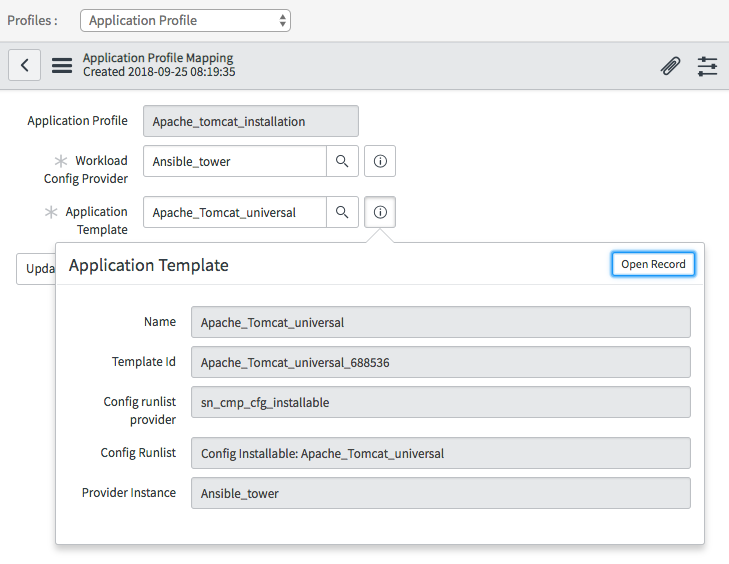The image size is (729, 564).
Task: Go back using the left chevron button
Action: 25,65
